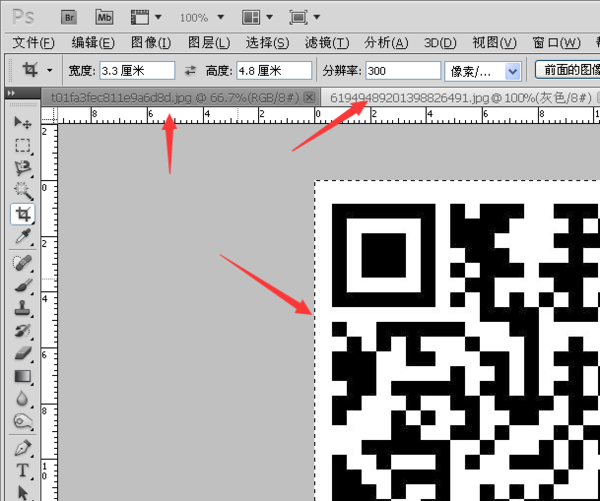
Task: Open the 3D(D) menu
Action: (x=440, y=42)
